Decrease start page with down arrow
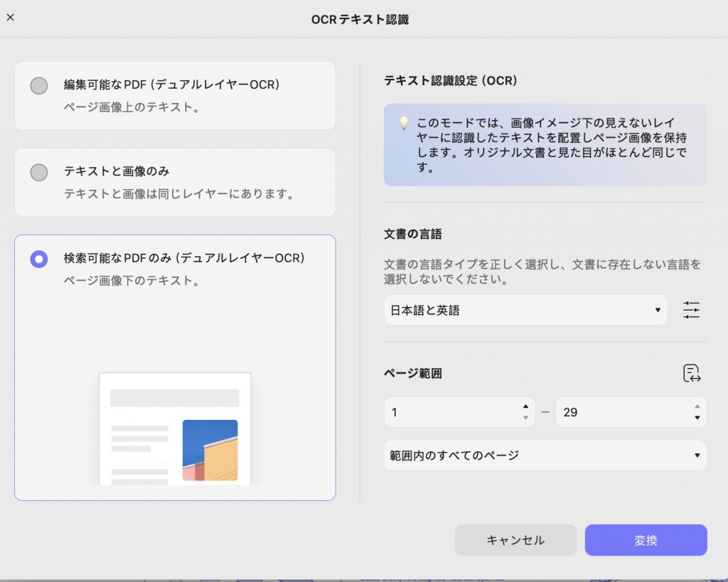Image resolution: width=728 pixels, height=582 pixels. [525, 418]
